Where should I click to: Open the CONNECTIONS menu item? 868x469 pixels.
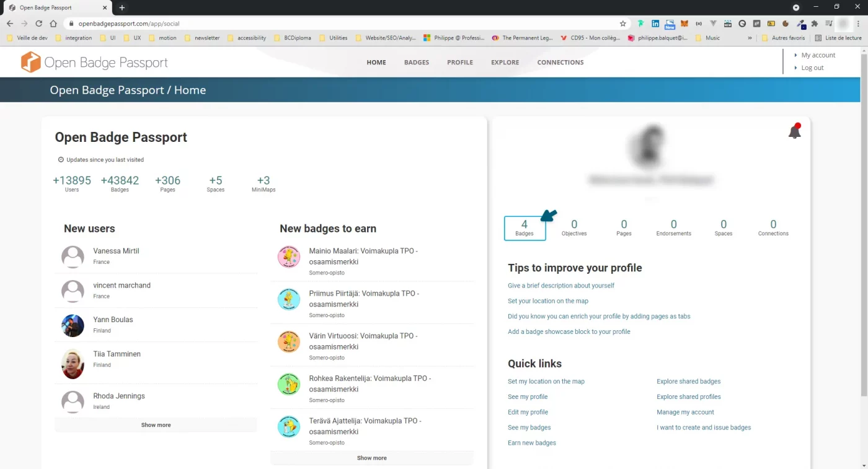click(x=560, y=63)
